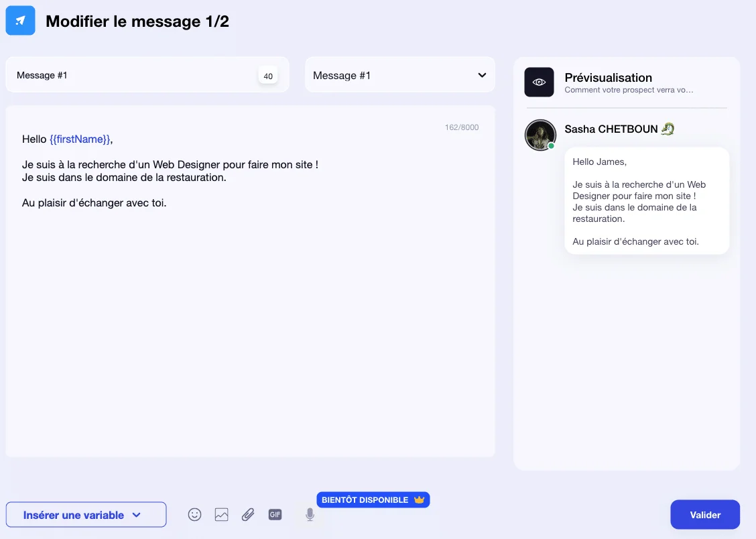Viewport: 756px width, 539px height.
Task: Click the eye Prévisualisation icon
Action: click(539, 82)
